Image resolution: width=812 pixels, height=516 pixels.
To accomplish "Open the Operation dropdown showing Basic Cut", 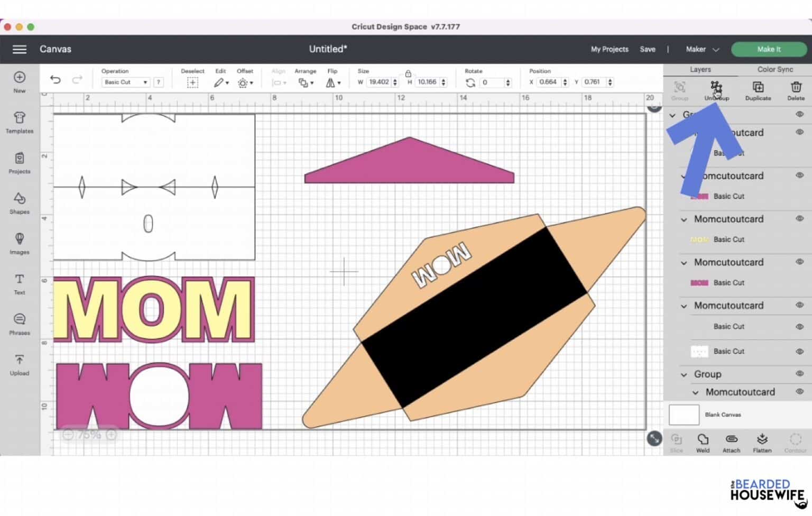I will (125, 82).
